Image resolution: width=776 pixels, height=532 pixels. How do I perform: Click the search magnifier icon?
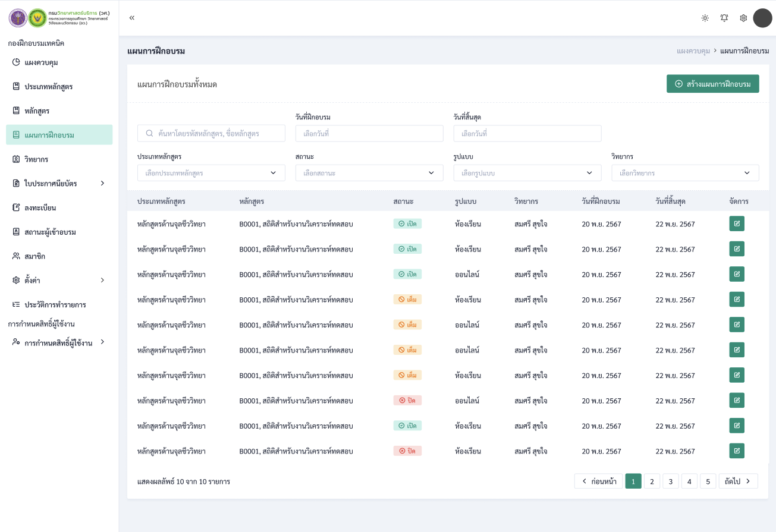point(149,134)
